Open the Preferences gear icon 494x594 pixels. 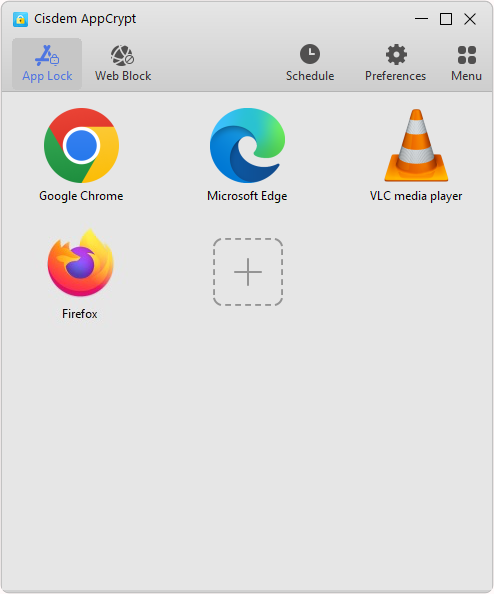396,55
